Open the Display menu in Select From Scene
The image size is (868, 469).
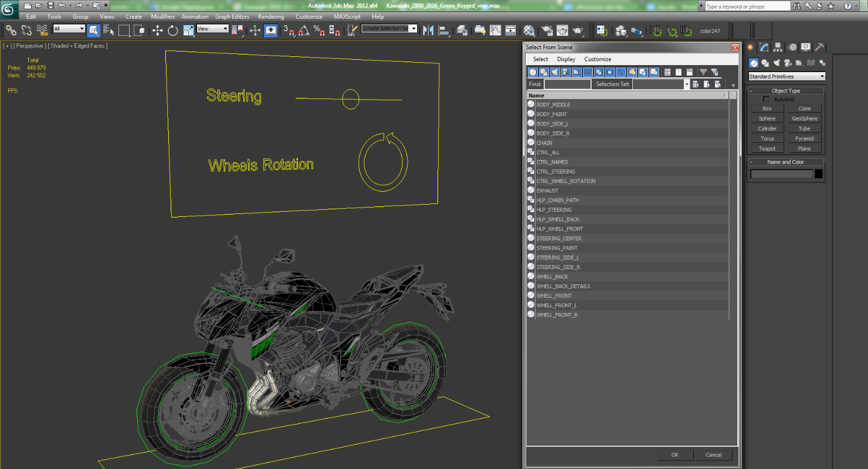(x=566, y=59)
